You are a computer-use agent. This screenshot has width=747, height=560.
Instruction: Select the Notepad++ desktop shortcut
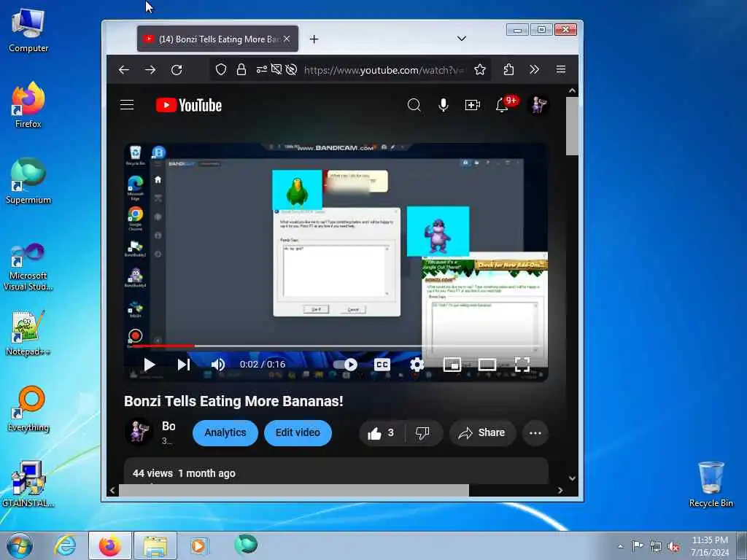[x=28, y=332]
